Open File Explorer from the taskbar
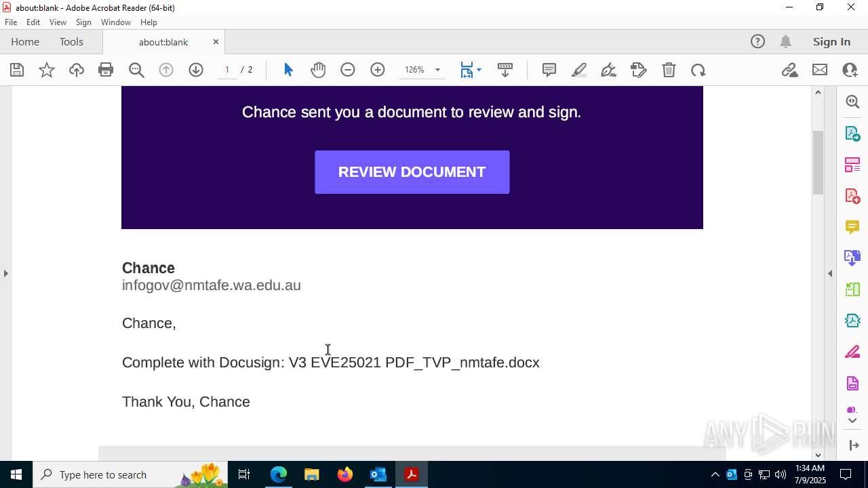Viewport: 868px width, 488px height. click(311, 474)
